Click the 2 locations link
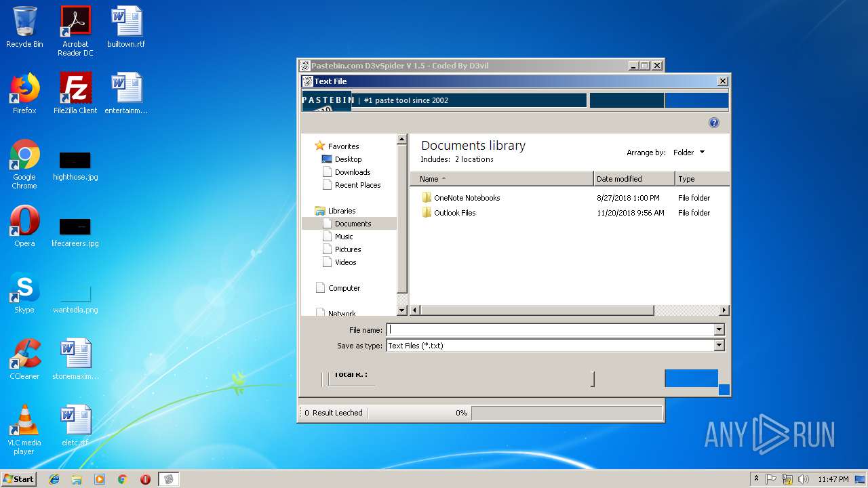Screen dimensions: 868x488 (474, 159)
